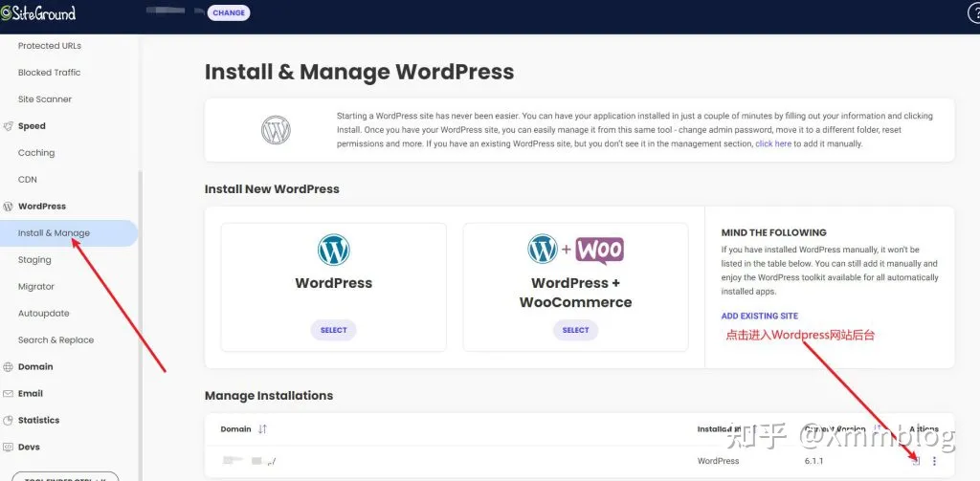Open Caching in sidebar

pos(36,153)
